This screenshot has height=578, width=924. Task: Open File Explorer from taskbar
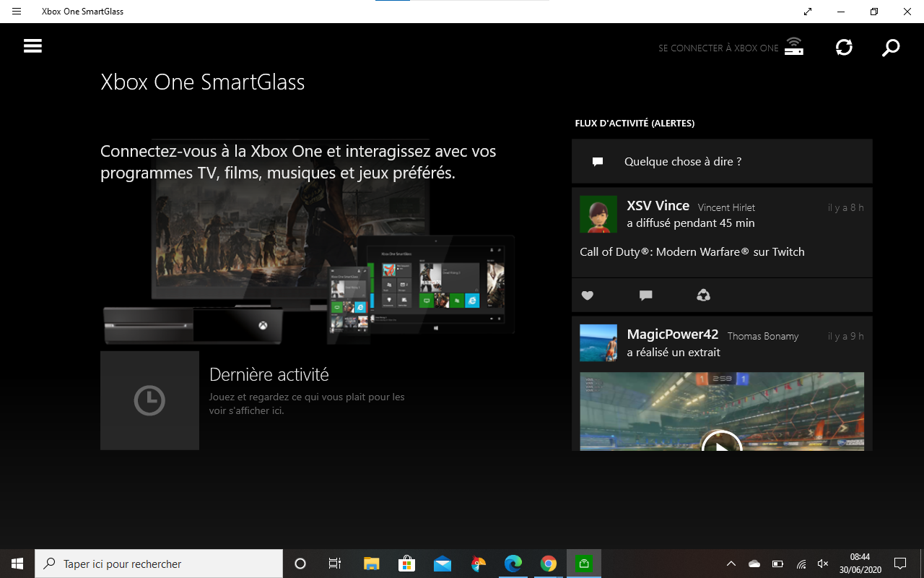coord(371,564)
